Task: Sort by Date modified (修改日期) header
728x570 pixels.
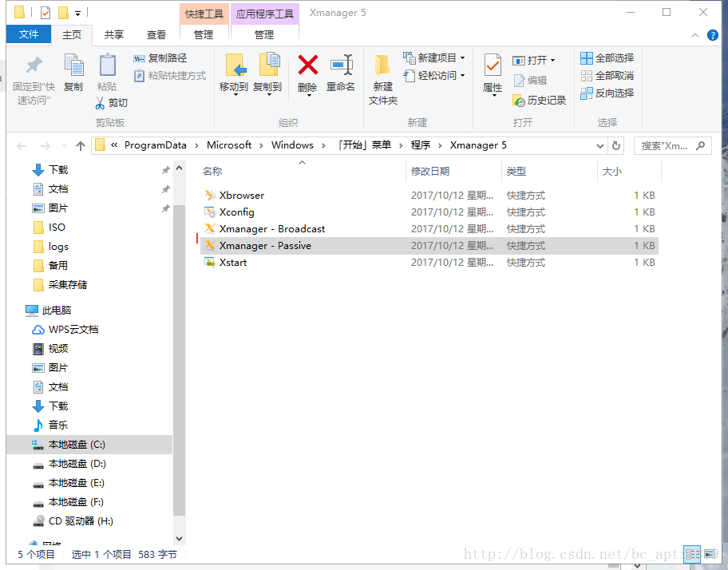Action: click(x=430, y=172)
